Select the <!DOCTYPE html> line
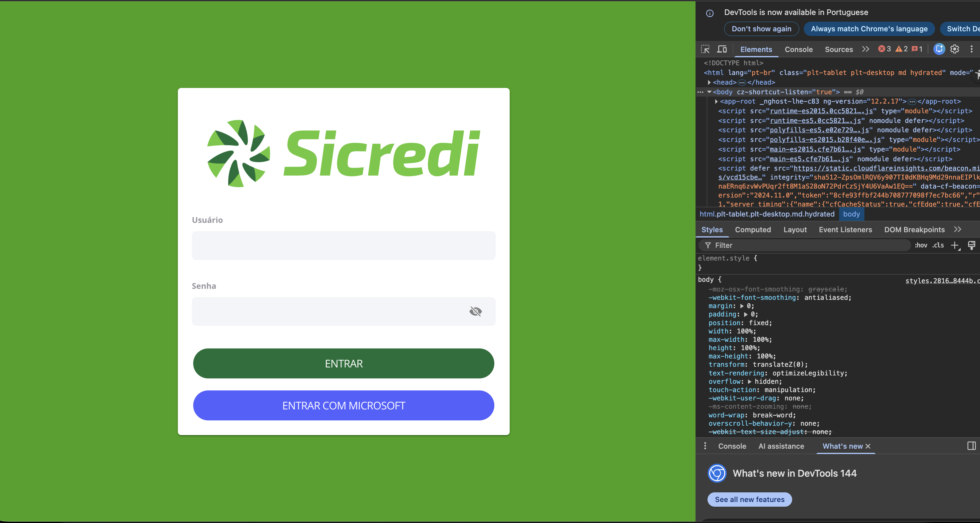 [x=734, y=63]
